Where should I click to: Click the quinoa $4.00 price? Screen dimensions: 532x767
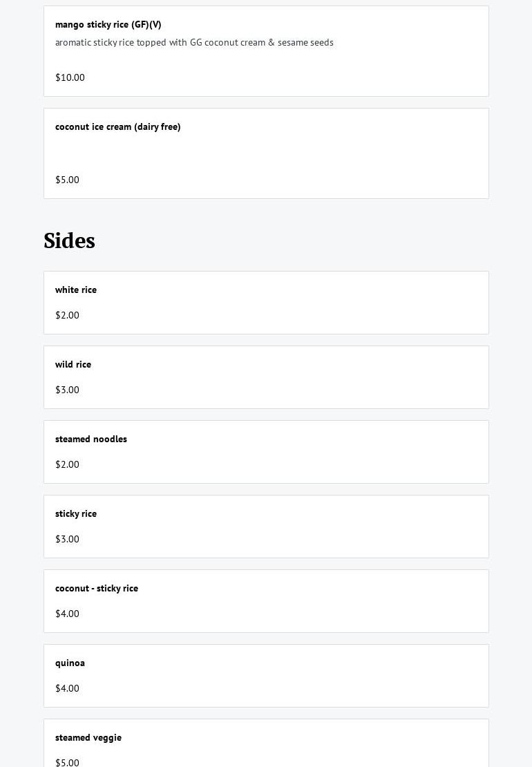[67, 688]
